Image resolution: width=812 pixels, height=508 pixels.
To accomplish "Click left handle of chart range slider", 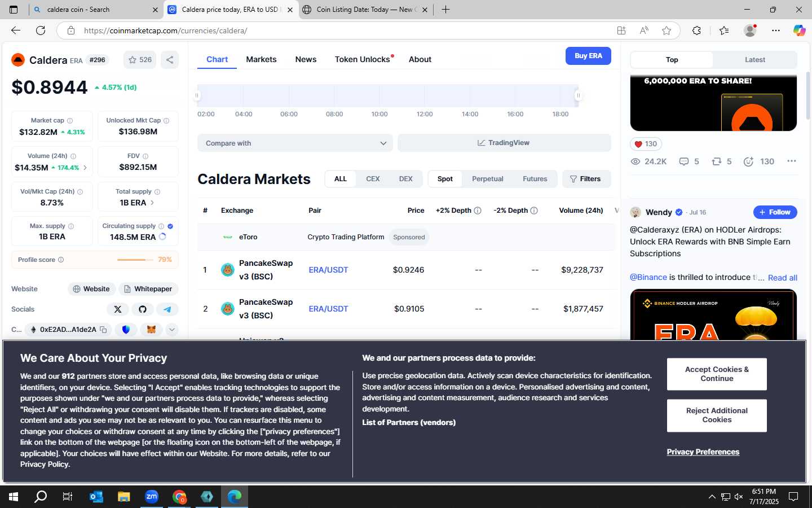I will coord(197,96).
